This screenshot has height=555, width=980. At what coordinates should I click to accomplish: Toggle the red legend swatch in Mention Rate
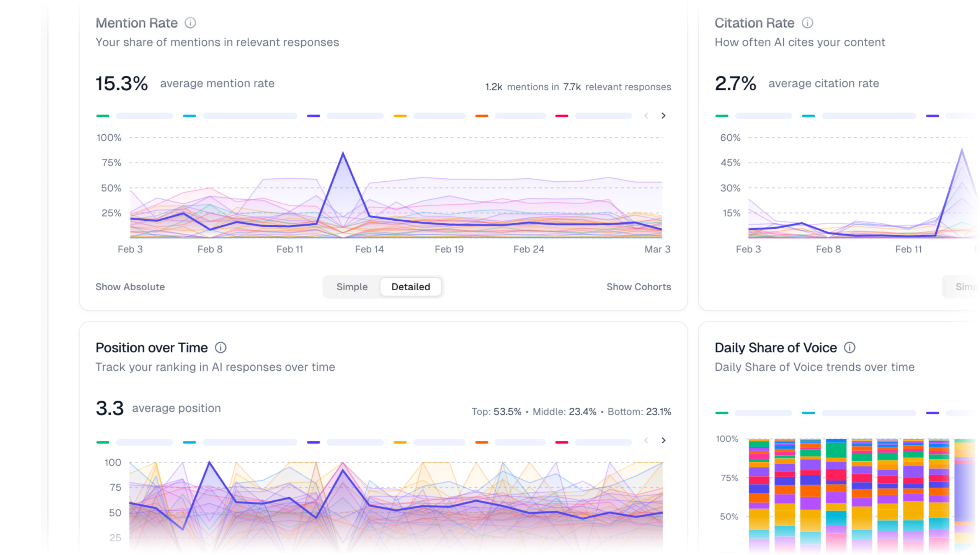[562, 116]
